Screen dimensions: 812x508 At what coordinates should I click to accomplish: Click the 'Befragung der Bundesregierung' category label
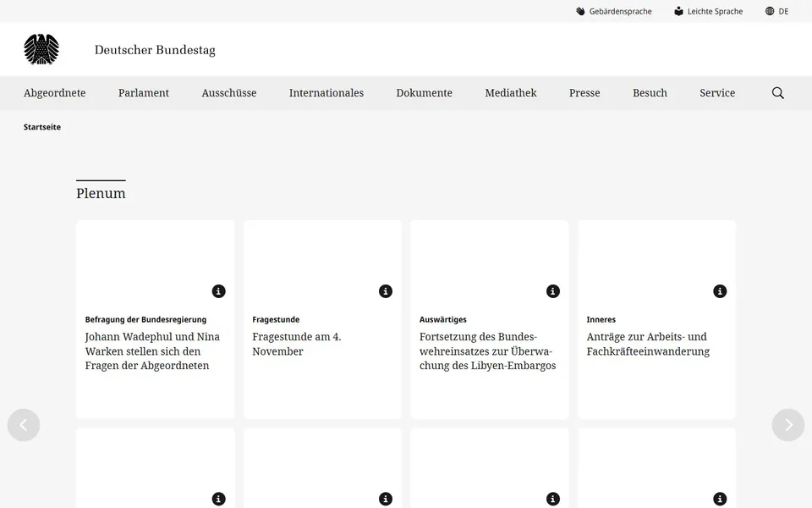[x=145, y=319]
